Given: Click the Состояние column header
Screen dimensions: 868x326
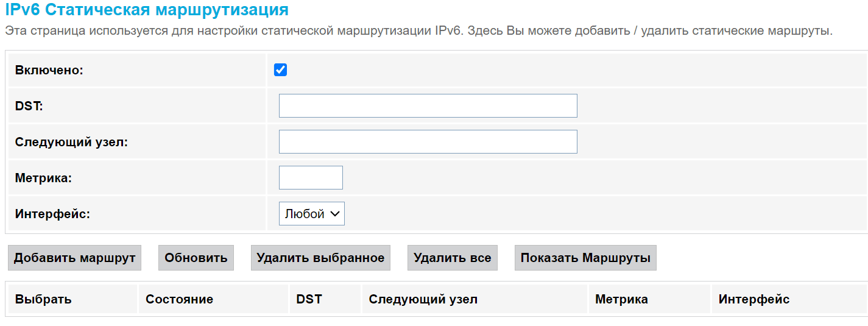Looking at the screenshot, I should [x=179, y=299].
